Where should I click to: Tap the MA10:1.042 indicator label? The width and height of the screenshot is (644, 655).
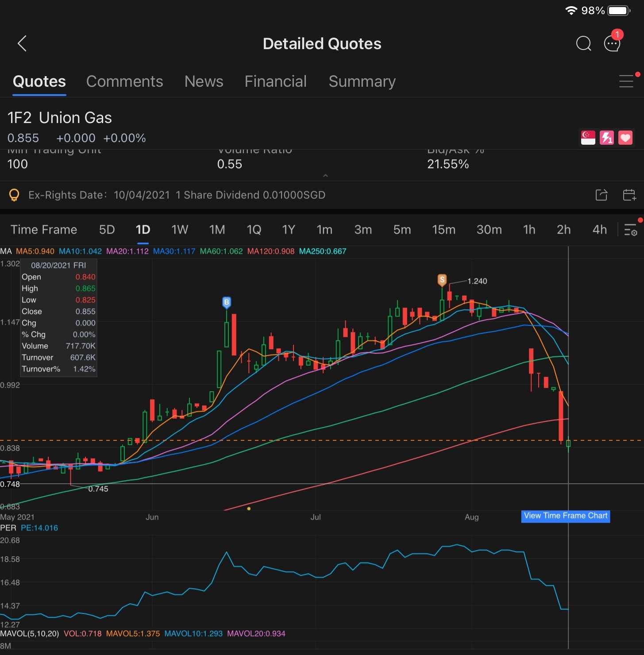tap(80, 251)
